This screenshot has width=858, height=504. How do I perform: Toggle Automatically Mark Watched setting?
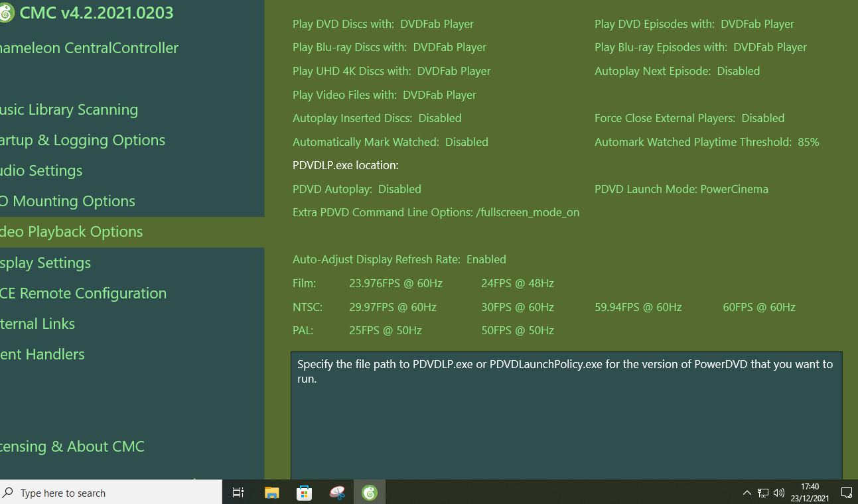[x=390, y=142]
